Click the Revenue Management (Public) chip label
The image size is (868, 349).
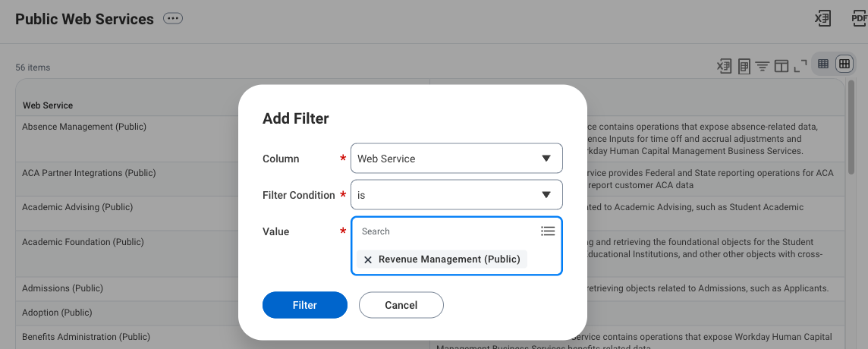pos(449,259)
